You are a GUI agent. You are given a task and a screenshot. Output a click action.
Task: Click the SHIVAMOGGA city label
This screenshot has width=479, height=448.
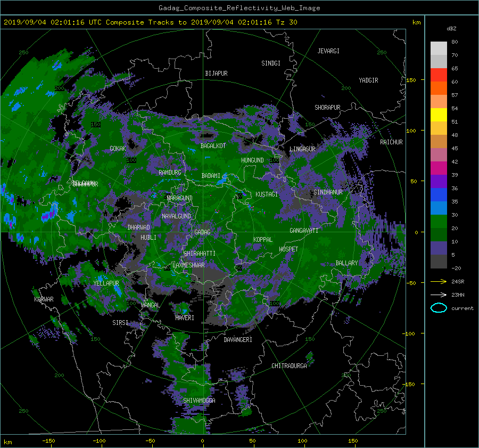click(x=199, y=401)
